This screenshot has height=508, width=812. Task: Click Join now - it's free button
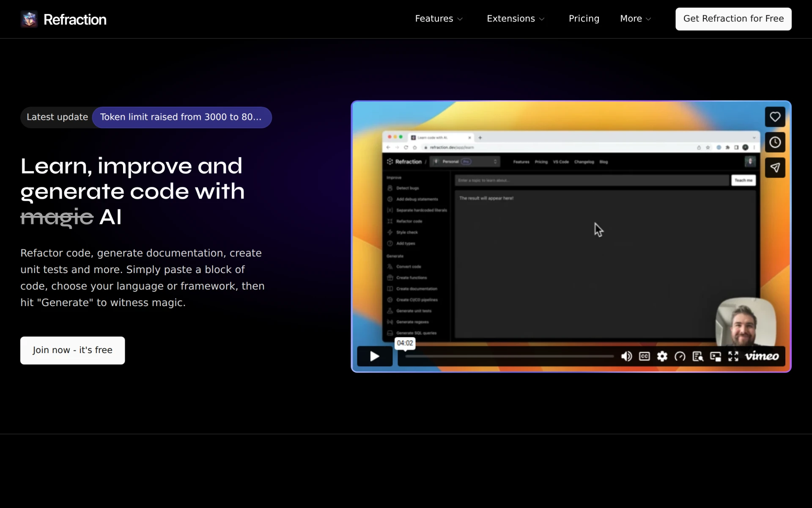tap(73, 351)
